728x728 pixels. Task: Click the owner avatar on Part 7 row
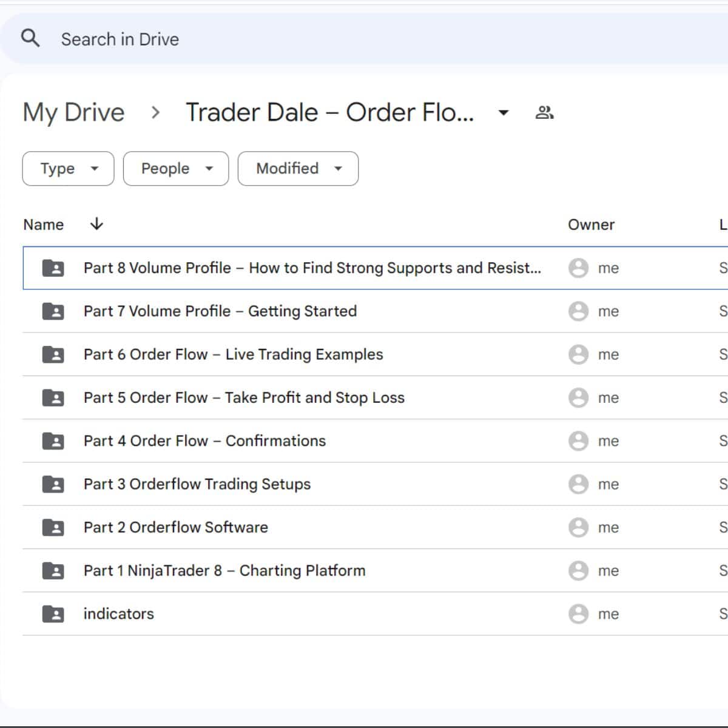pos(578,311)
